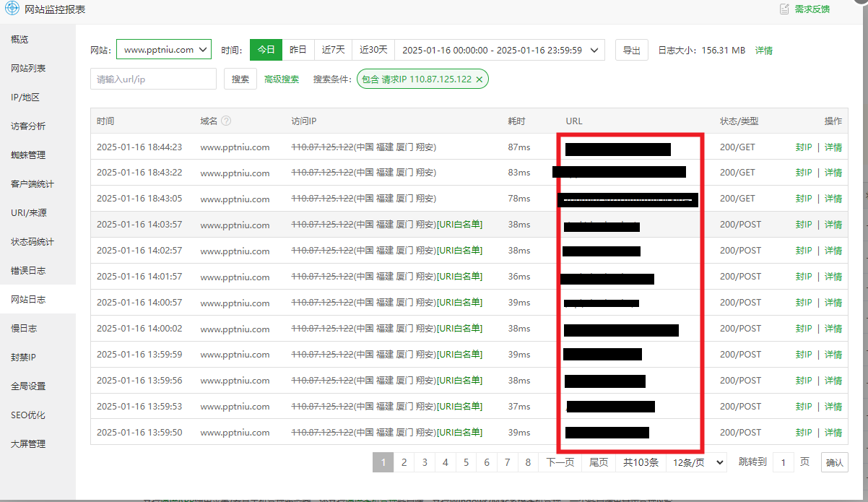
Task: Open 大屏管理 in the sidebar
Action: coord(38,443)
